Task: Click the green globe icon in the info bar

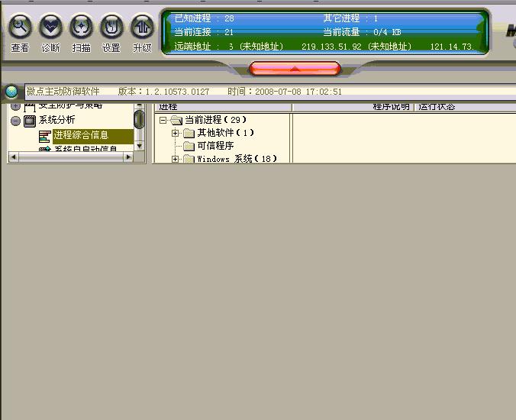Action: point(11,92)
